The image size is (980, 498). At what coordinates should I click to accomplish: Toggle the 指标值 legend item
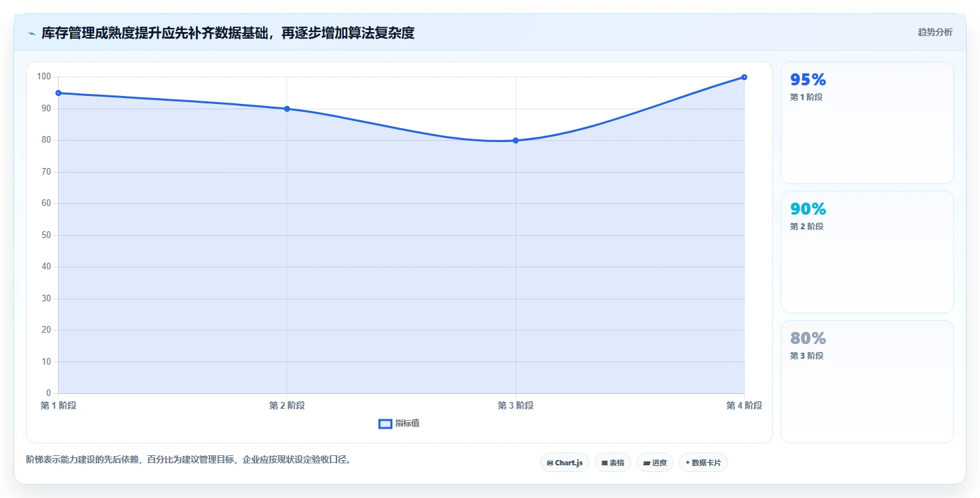399,423
